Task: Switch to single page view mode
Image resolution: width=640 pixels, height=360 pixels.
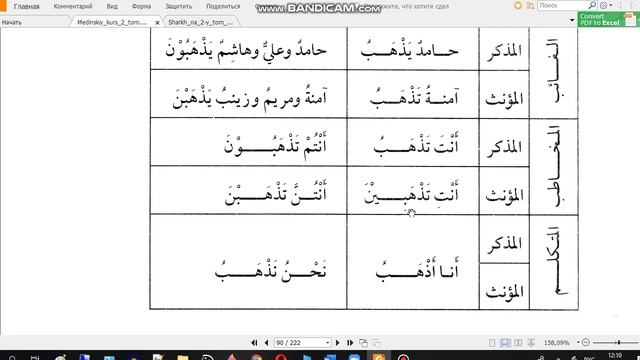Action: pyautogui.click(x=492, y=343)
